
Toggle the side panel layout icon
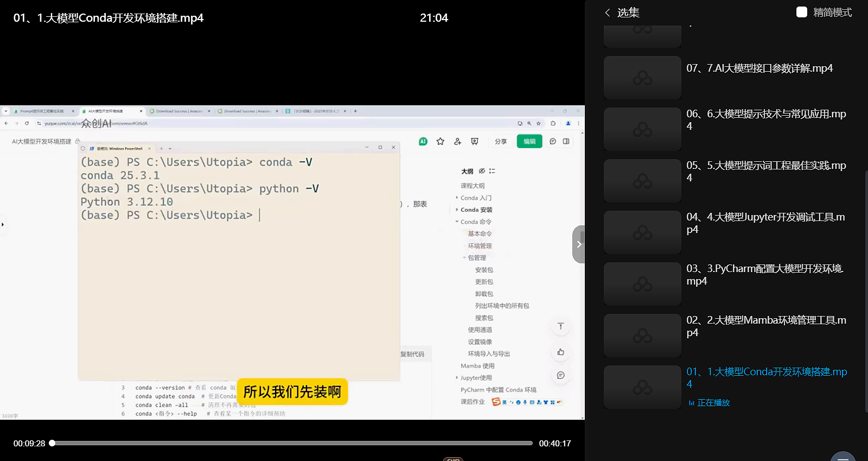(566, 141)
